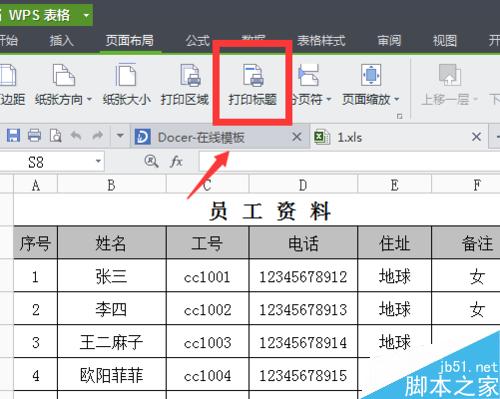Open the 公式 ribbon tab

point(198,41)
